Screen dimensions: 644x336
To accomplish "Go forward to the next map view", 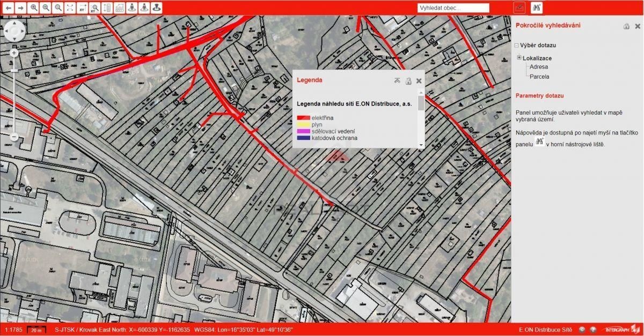I will (20, 8).
